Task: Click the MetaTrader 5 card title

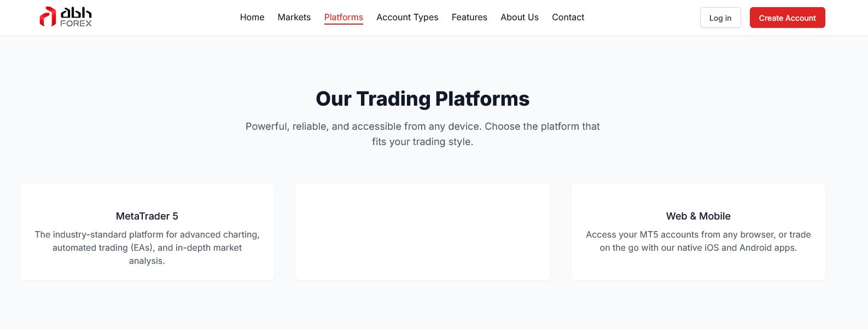Action: 147,216
